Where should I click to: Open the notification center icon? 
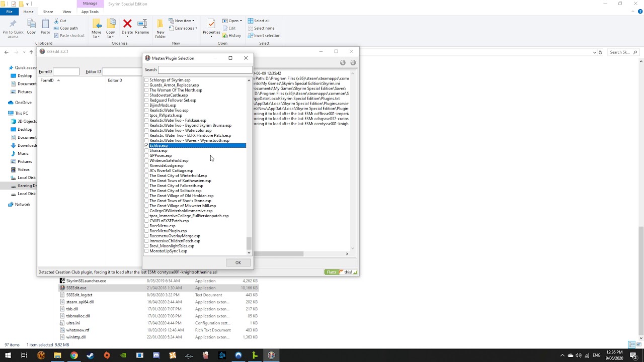(x=635, y=355)
